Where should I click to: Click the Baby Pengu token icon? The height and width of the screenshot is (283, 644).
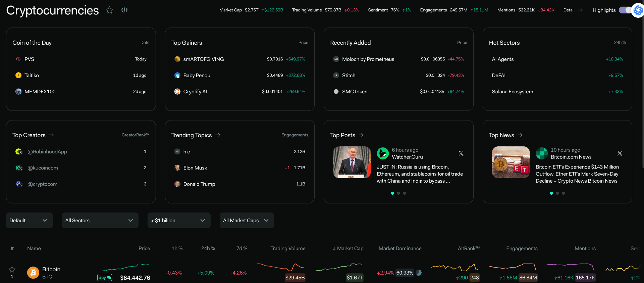point(177,75)
